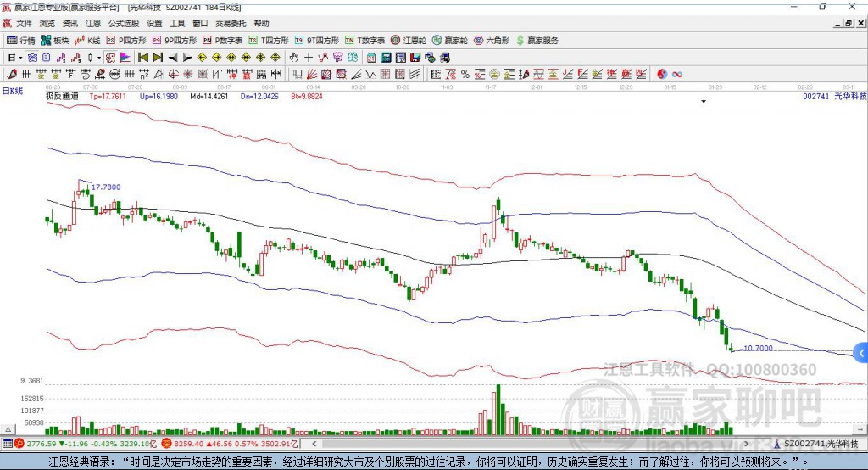Open 赢家服务 with dollar icon
This screenshot has width=868, height=470.
tap(537, 41)
